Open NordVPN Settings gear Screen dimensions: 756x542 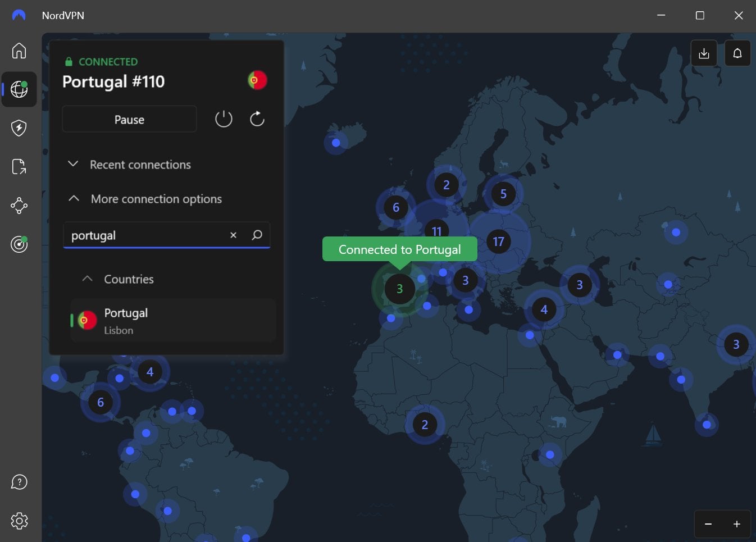pos(19,521)
